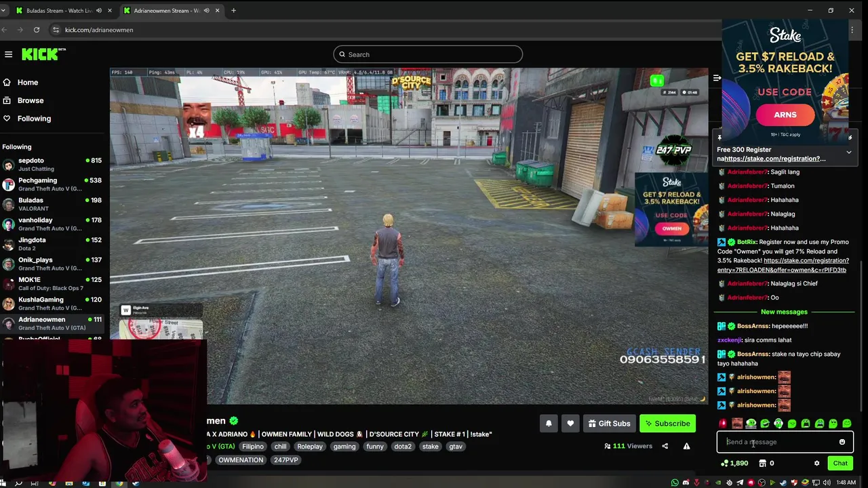Open the chat shop icon

coord(762,464)
